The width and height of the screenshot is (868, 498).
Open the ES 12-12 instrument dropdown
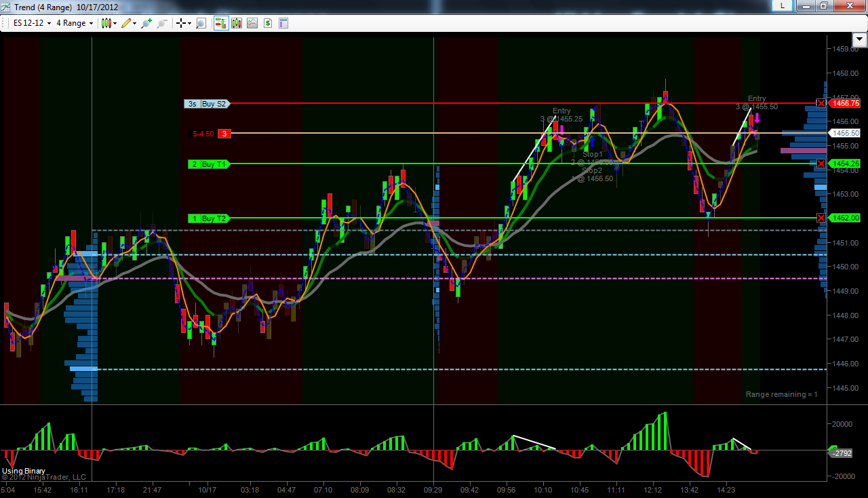click(33, 23)
